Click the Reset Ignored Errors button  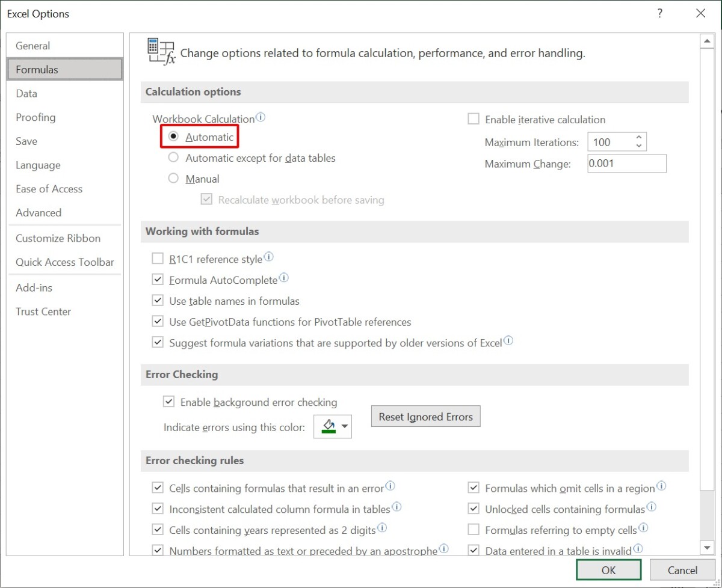425,417
